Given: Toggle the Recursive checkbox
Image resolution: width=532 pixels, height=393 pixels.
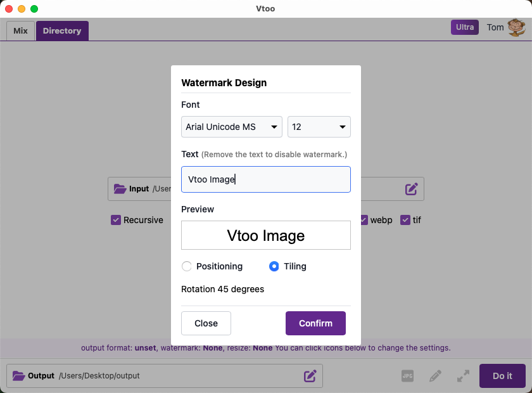Looking at the screenshot, I should pos(116,220).
